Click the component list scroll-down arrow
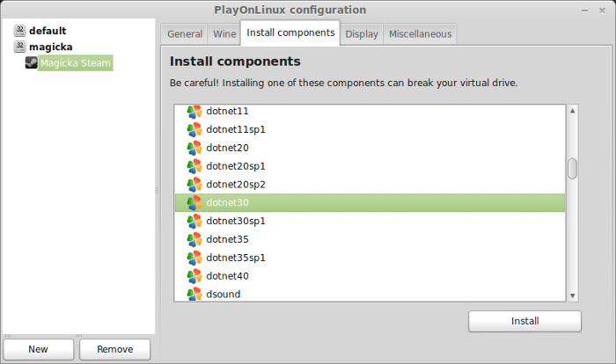The image size is (616, 364). point(572,295)
